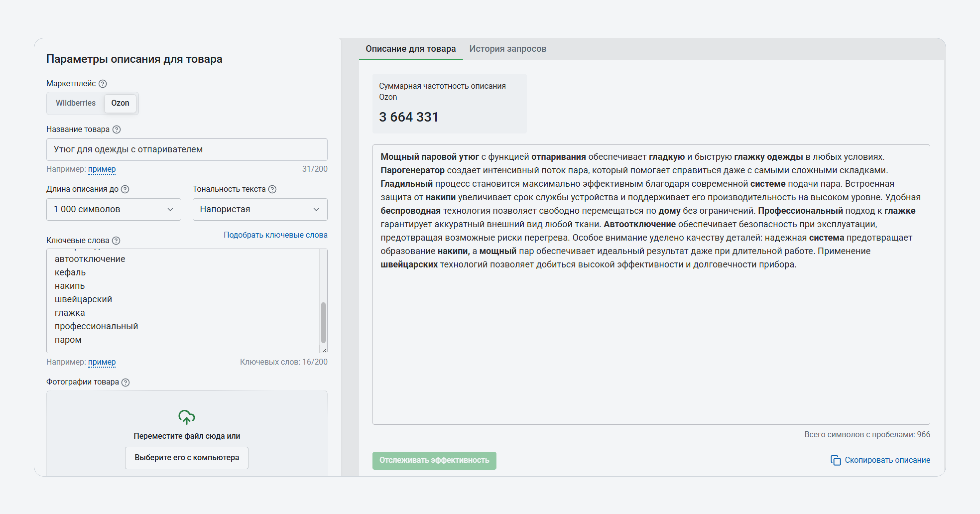Switch marketplace to Wildberries

pyautogui.click(x=75, y=103)
